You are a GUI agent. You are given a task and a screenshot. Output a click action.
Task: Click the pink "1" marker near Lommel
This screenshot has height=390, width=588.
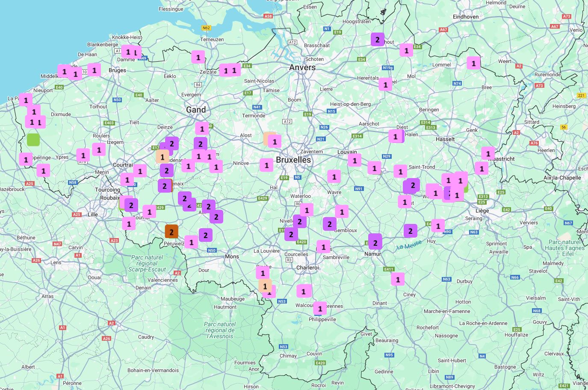tap(473, 63)
